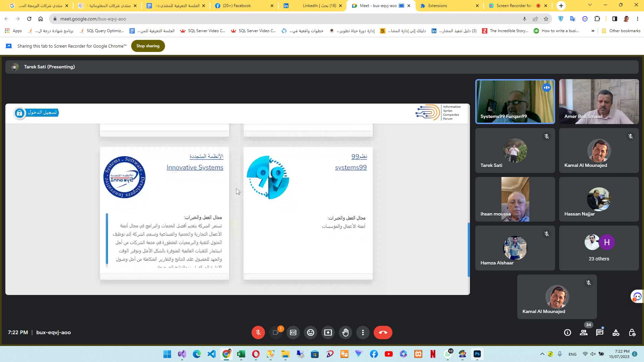
Task: Open Other bookmarks folder
Action: coord(621,31)
